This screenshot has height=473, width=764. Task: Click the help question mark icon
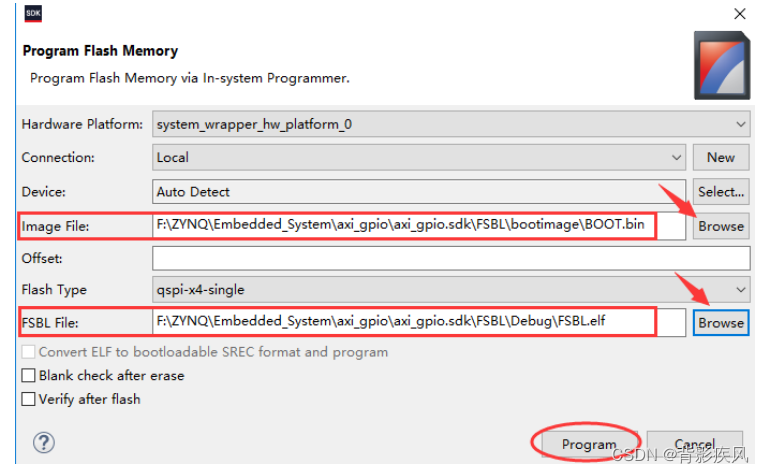coord(44,443)
